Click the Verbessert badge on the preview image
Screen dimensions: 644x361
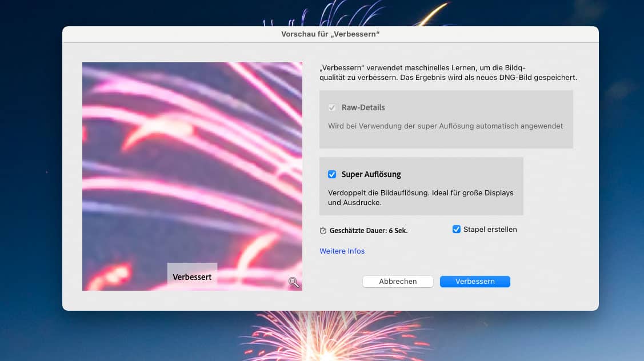point(192,275)
